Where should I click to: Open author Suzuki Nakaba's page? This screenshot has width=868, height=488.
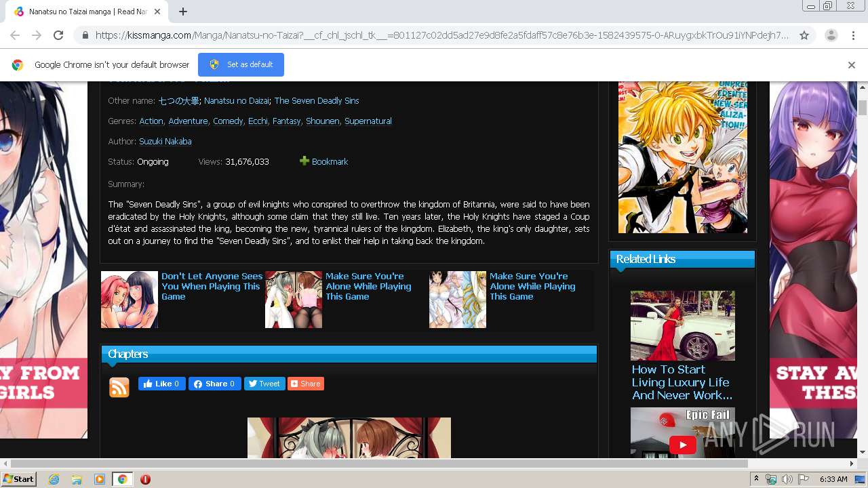click(165, 141)
